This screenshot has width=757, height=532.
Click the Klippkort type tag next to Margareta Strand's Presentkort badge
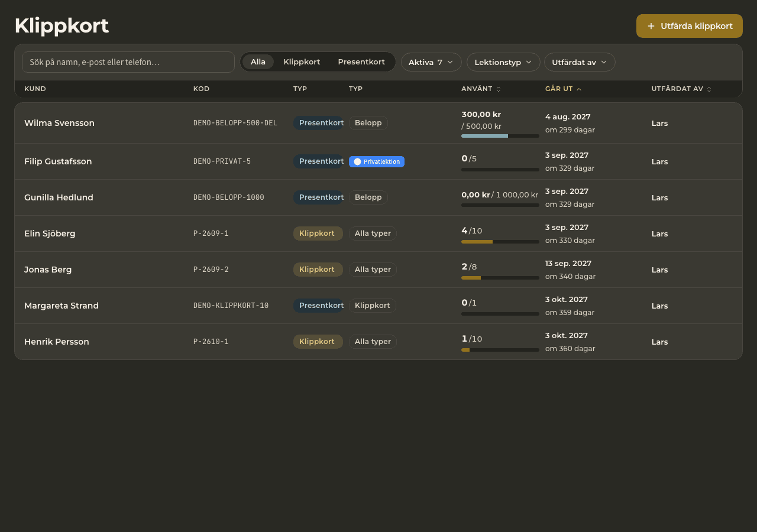point(373,306)
